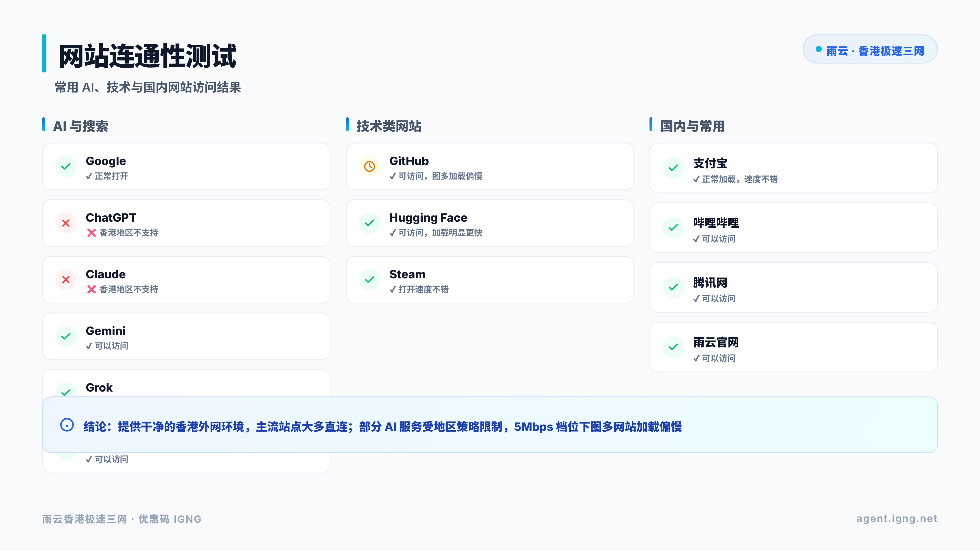The image size is (980, 551).
Task: Click the green check icon beside Steam
Action: click(x=369, y=280)
